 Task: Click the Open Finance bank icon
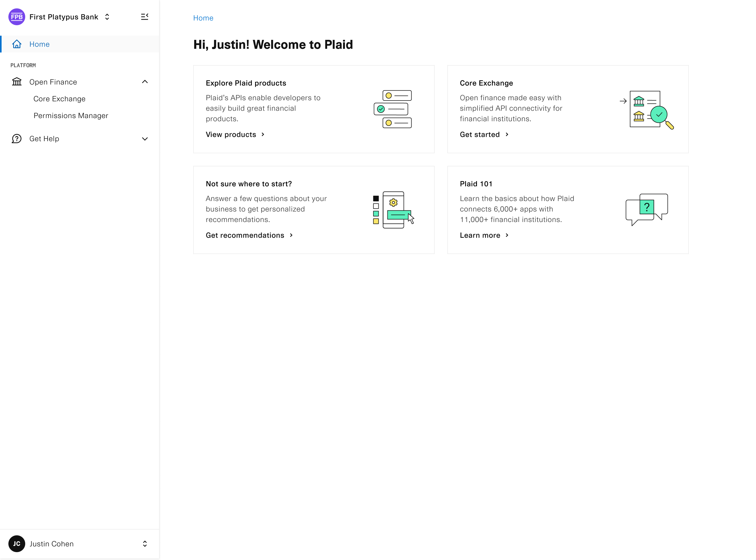click(x=17, y=82)
